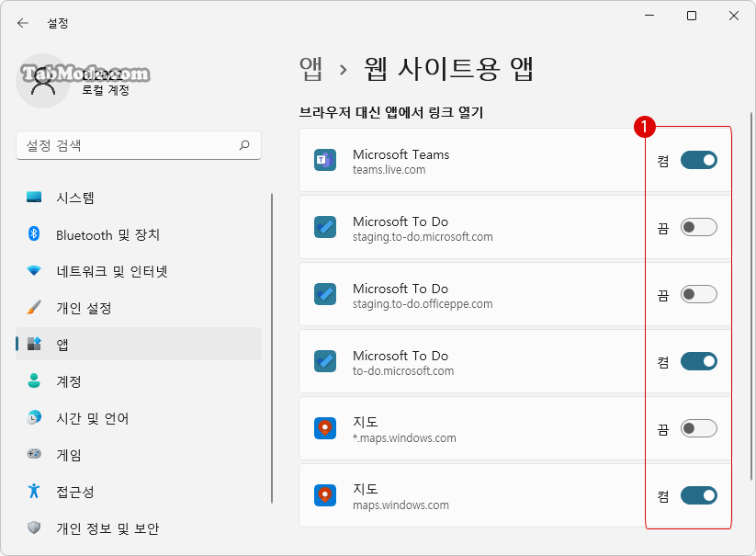Select 시간 및 언어 in the sidebar
This screenshot has height=556, width=756.
(139, 417)
